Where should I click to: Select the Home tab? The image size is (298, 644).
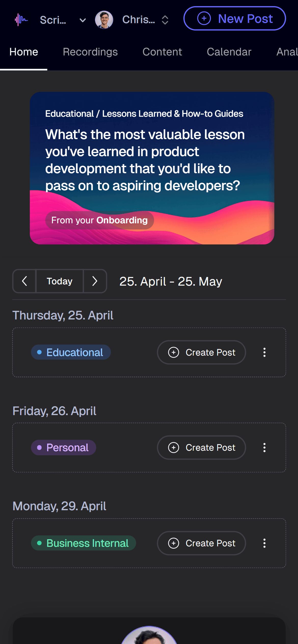[24, 52]
